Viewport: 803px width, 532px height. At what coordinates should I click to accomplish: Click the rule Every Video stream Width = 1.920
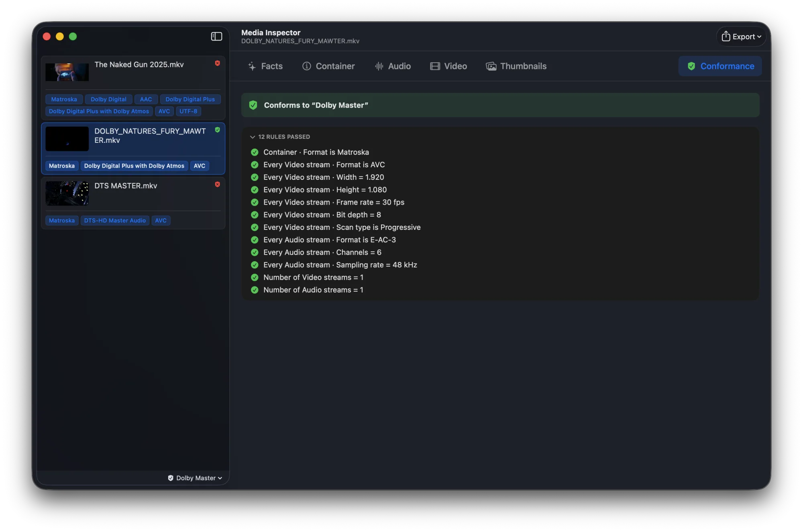[324, 177]
